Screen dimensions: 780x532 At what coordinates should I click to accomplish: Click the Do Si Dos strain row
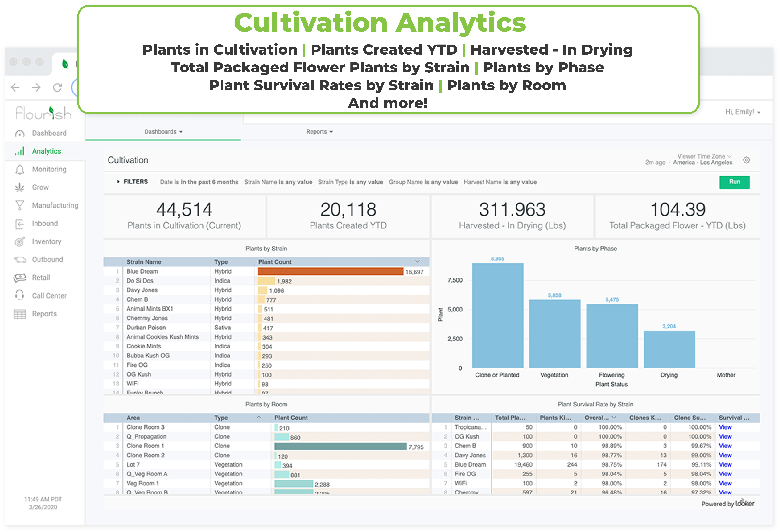point(266,281)
